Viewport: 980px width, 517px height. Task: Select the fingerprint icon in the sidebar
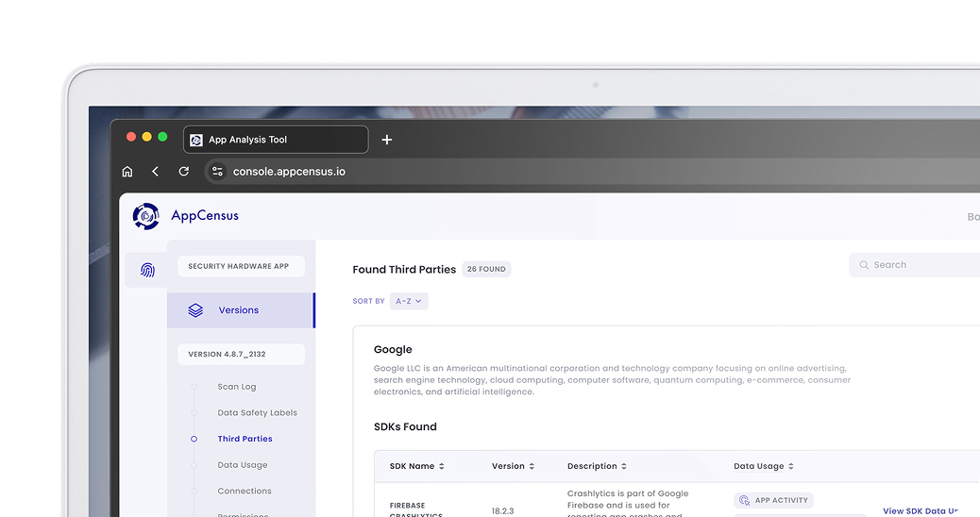[x=147, y=270]
